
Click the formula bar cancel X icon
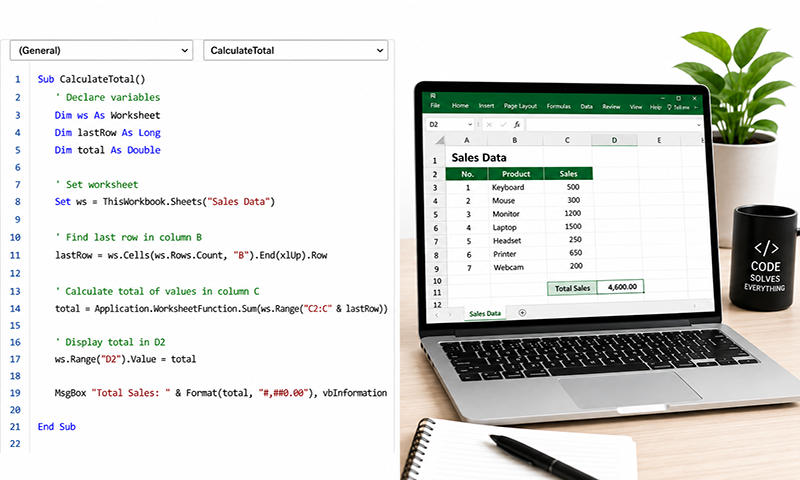pyautogui.click(x=489, y=124)
